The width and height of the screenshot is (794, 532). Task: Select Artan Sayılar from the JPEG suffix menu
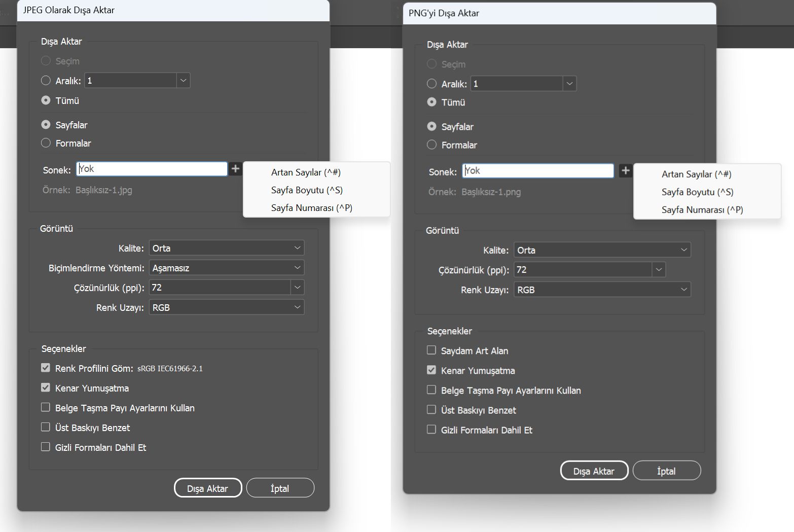306,172
